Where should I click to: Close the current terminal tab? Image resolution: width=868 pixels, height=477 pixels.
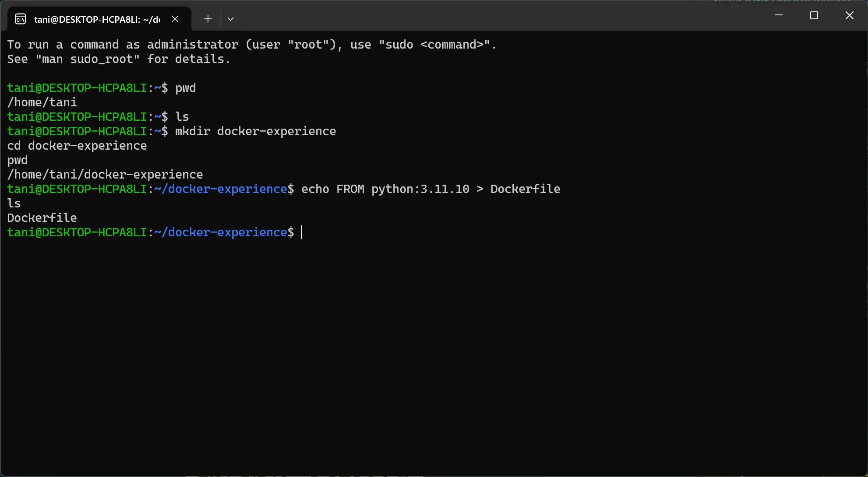(x=175, y=19)
